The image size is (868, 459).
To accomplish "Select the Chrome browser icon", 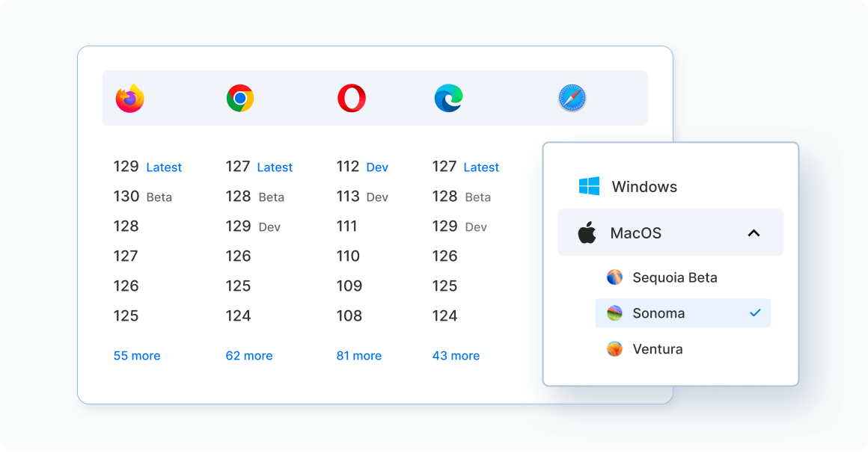I will pos(239,98).
